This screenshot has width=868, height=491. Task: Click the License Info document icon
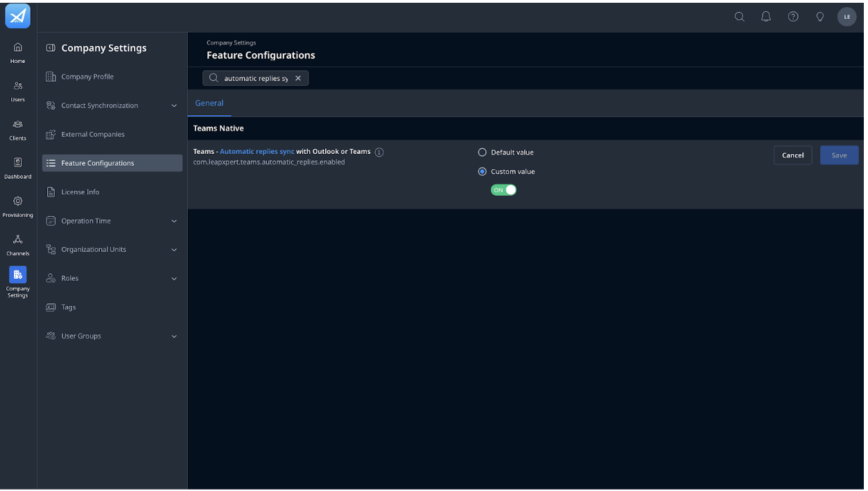tap(51, 192)
